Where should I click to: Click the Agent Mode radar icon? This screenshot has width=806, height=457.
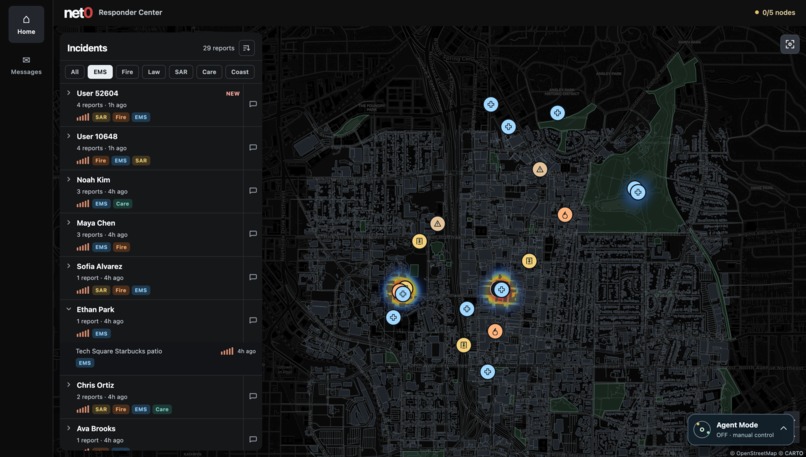[x=702, y=430]
